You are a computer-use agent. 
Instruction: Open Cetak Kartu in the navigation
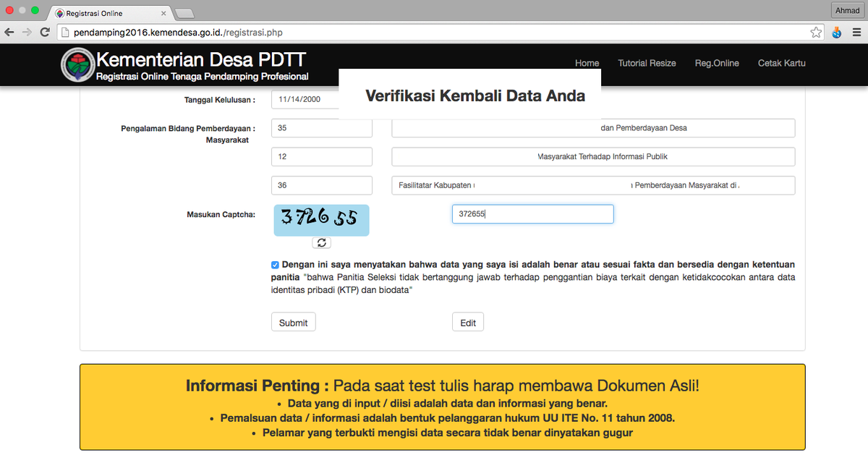(x=781, y=63)
